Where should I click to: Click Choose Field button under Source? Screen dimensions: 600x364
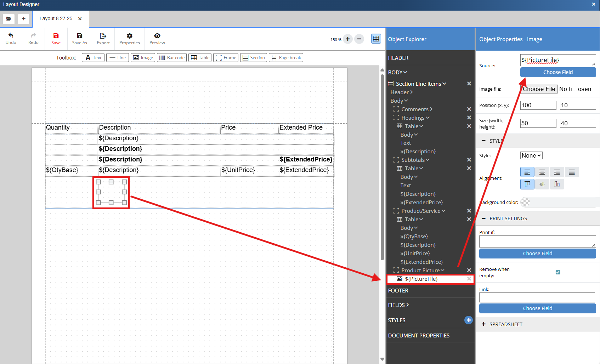[557, 72]
